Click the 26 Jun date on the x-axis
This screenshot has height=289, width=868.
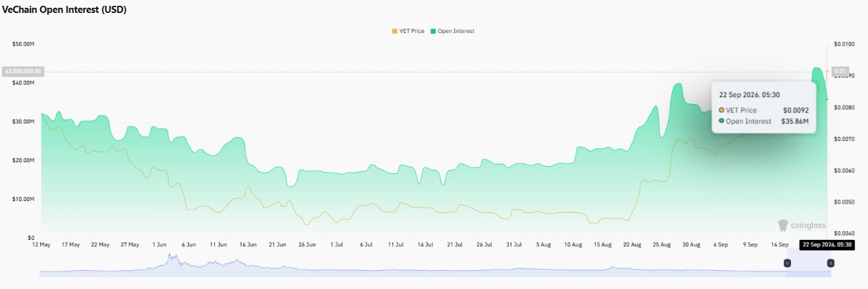pos(307,245)
